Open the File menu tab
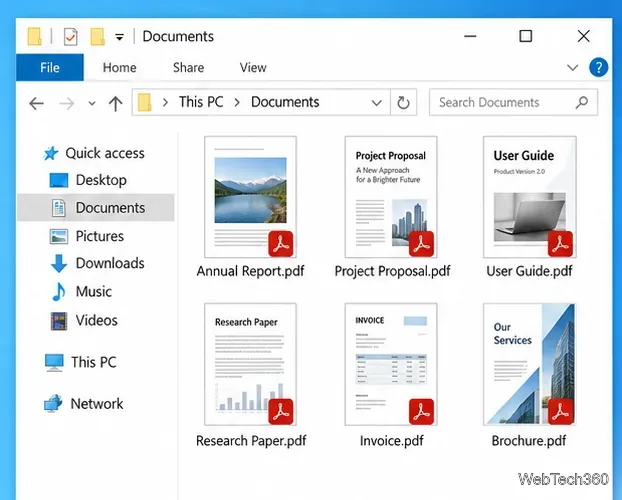Image resolution: width=622 pixels, height=500 pixels. [x=50, y=67]
